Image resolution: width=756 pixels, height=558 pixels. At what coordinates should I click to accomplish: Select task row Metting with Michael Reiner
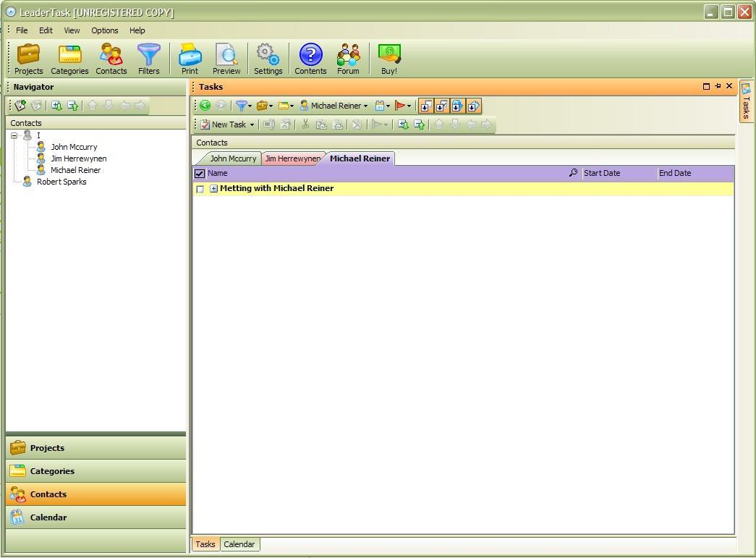(x=463, y=189)
